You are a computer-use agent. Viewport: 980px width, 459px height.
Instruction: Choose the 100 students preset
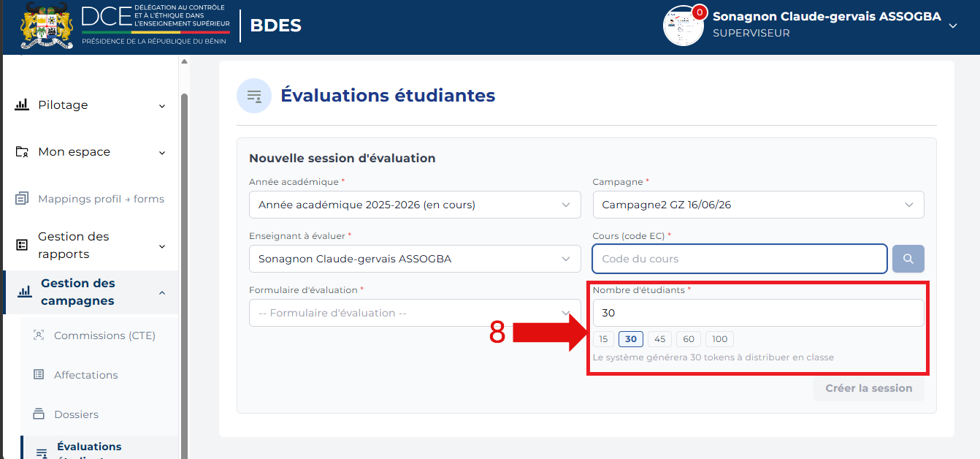pyautogui.click(x=720, y=339)
